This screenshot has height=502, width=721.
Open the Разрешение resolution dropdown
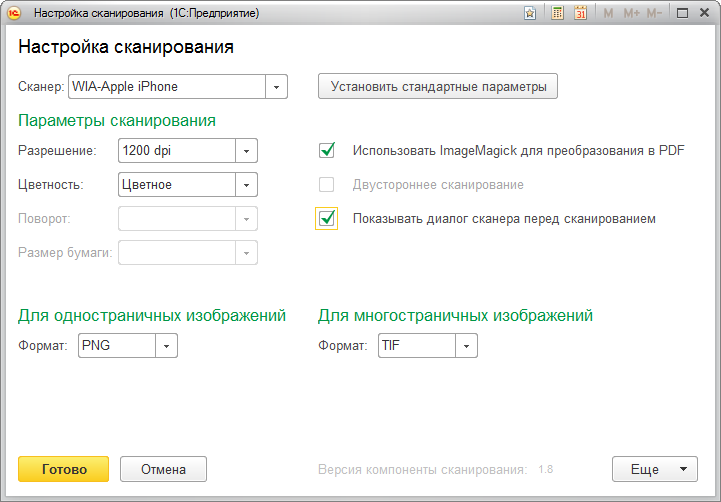(247, 151)
